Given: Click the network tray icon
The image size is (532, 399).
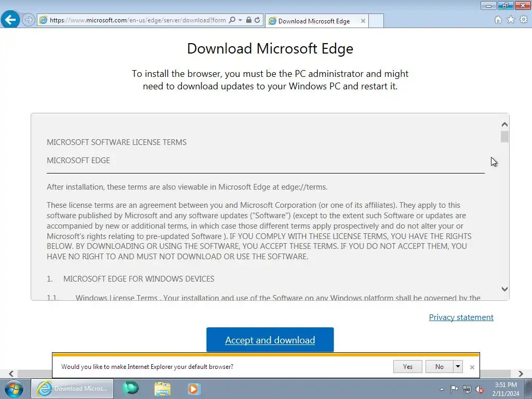Looking at the screenshot, I should [467, 390].
